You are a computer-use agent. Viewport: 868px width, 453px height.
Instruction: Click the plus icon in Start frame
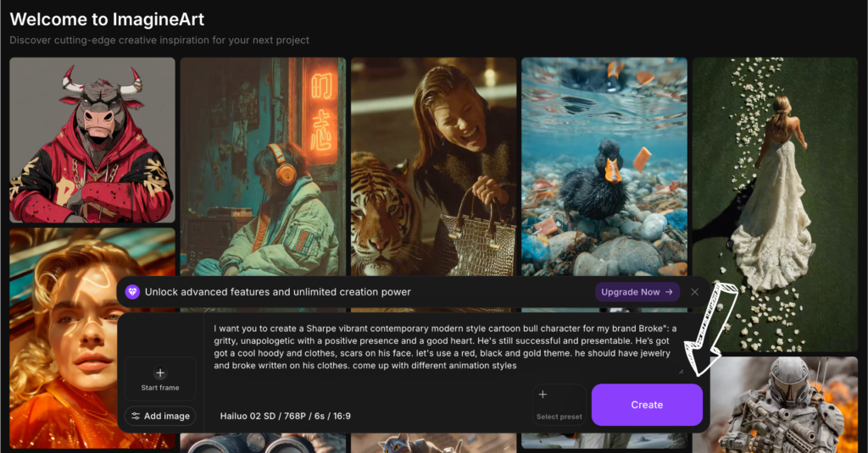[x=160, y=373]
